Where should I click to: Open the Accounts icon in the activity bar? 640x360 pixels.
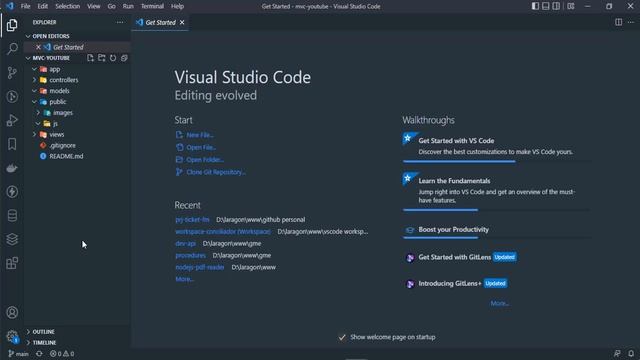(x=12, y=313)
